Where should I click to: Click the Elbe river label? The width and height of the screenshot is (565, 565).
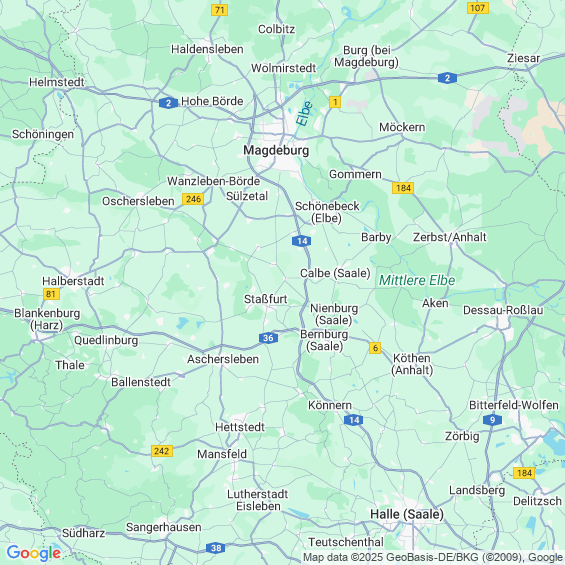coord(303,114)
